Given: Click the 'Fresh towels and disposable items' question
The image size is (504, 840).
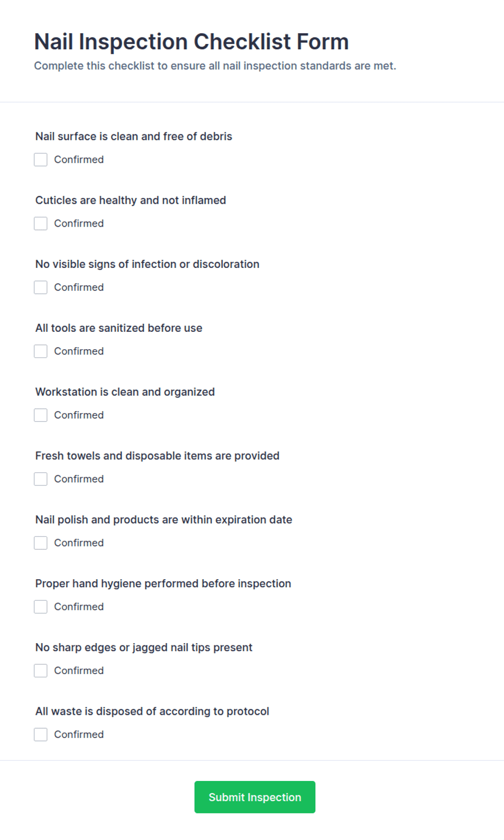Looking at the screenshot, I should coord(157,456).
